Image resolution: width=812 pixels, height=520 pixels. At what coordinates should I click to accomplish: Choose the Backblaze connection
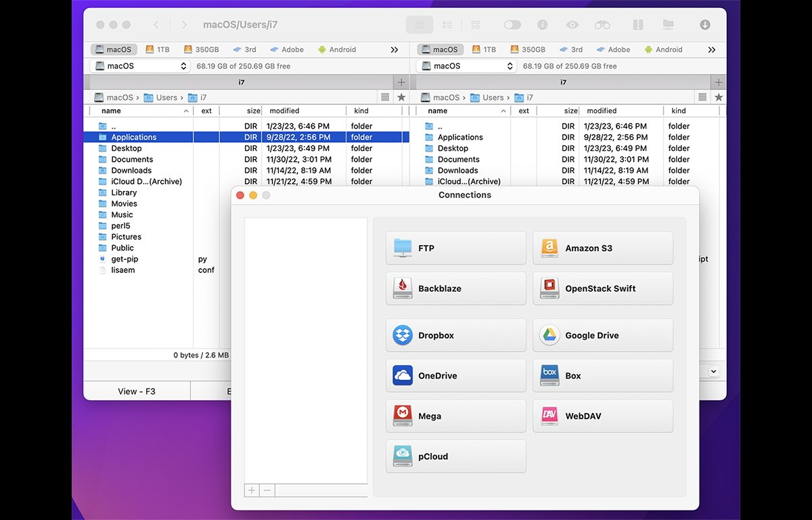coord(456,288)
